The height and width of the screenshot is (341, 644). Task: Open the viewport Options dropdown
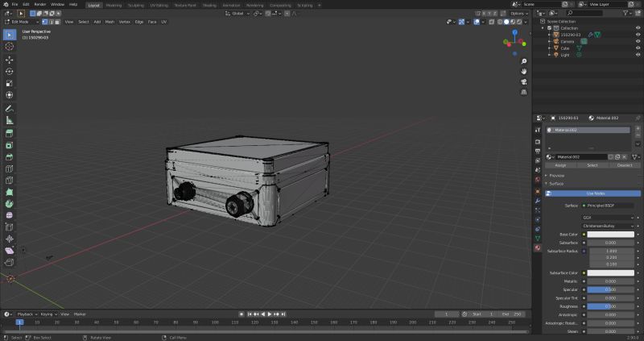tap(518, 14)
